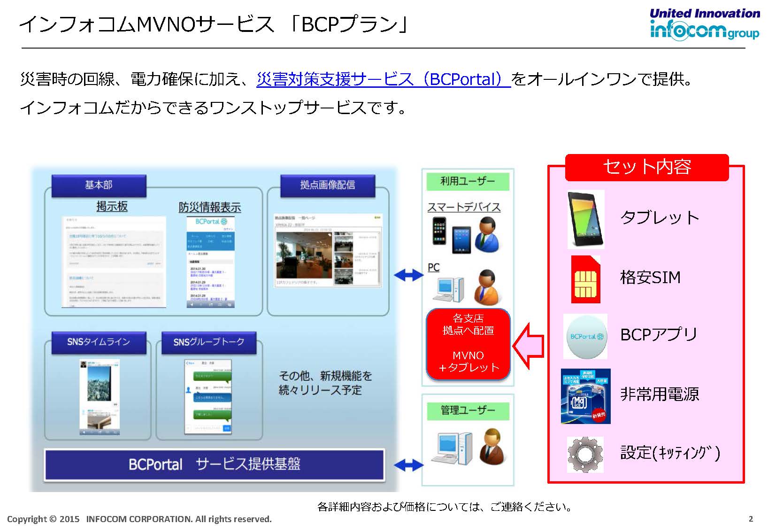Viewport: 768px width, 532px height.
Task: Click the tablet device icon in セット内容
Action: coord(585,219)
